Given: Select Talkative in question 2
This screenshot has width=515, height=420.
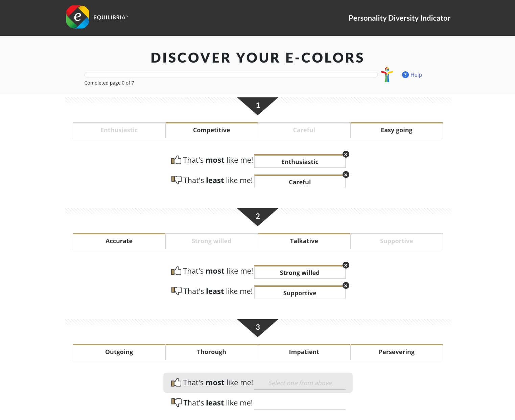Looking at the screenshot, I should click(x=304, y=241).
